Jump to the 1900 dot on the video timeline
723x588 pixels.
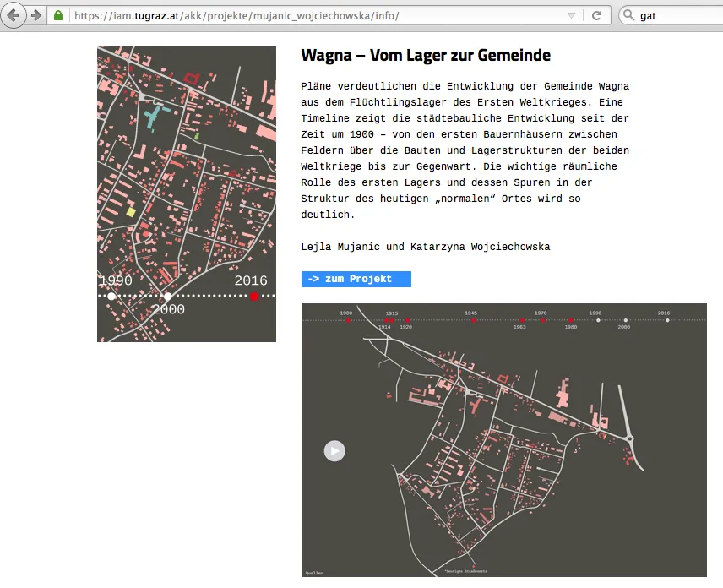click(x=348, y=320)
